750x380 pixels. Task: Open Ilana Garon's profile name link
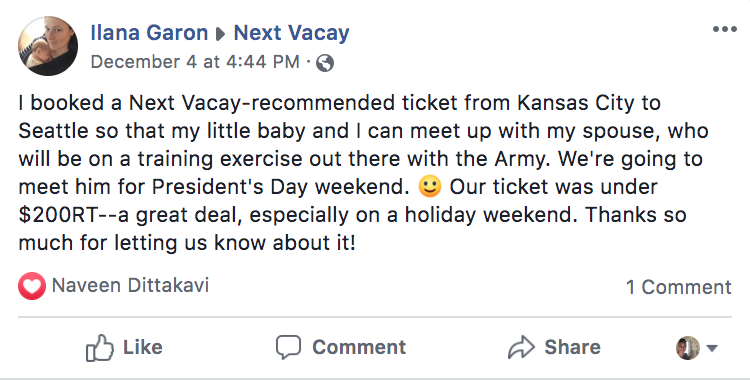click(x=149, y=33)
